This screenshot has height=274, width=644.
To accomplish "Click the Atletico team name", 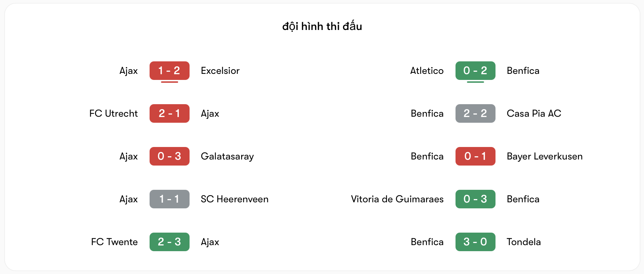I will tap(427, 71).
